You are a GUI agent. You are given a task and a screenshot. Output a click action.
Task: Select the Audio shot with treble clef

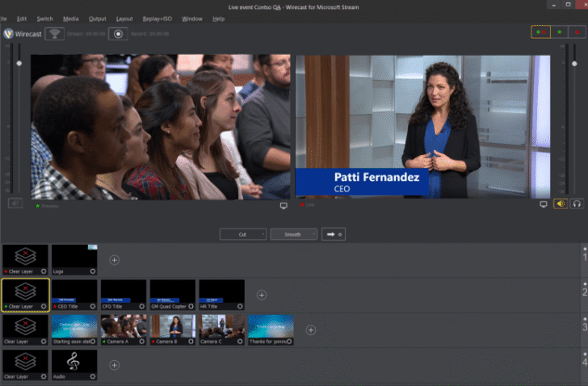(74, 365)
